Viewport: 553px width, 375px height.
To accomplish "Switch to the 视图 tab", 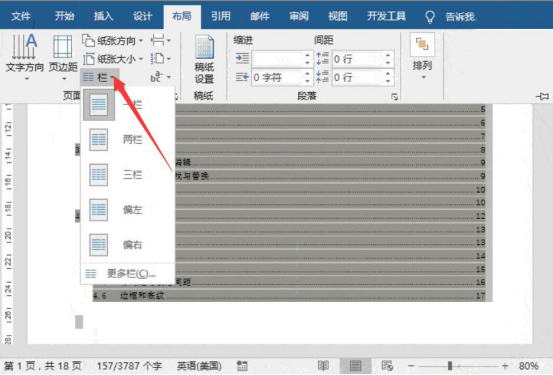I will (x=338, y=16).
